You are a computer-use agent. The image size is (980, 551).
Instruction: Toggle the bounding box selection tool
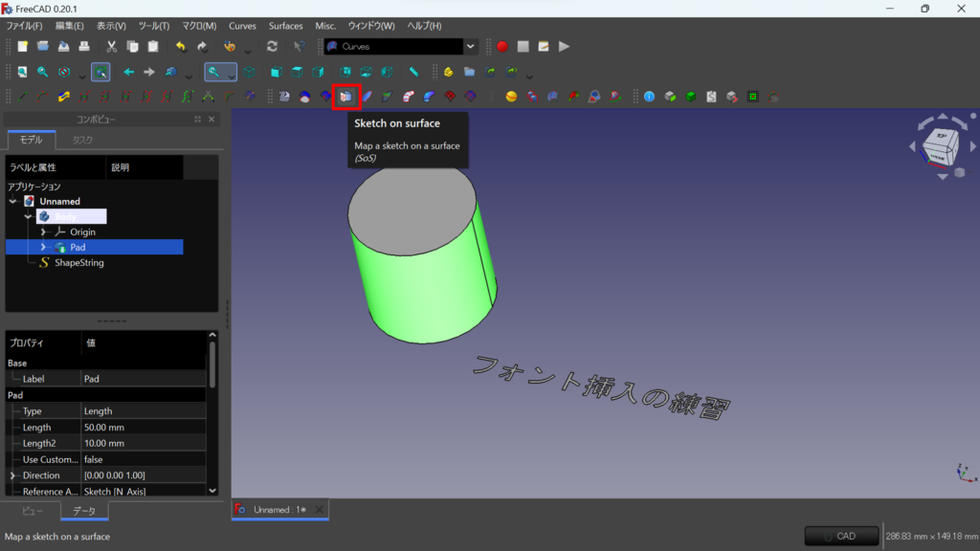point(100,72)
